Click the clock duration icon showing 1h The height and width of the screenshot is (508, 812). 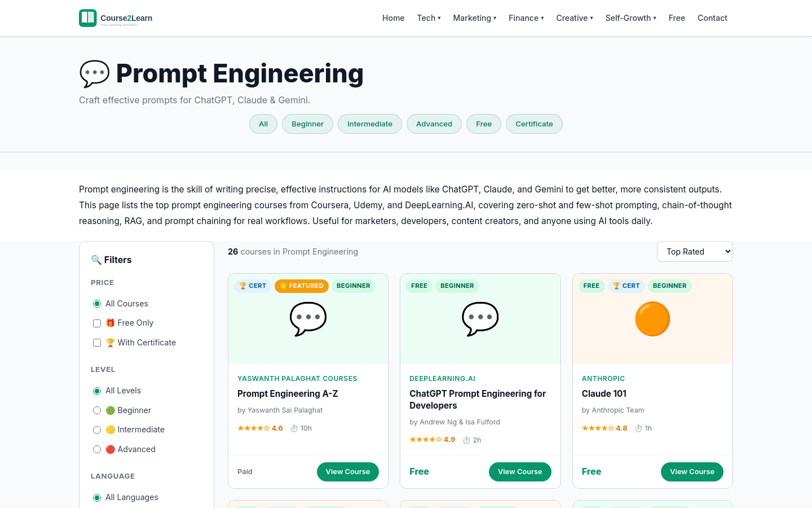(639, 428)
